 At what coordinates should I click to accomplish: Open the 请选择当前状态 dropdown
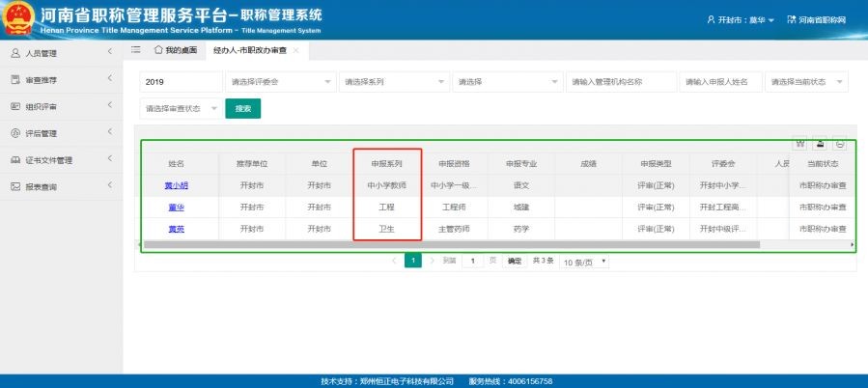pos(806,82)
